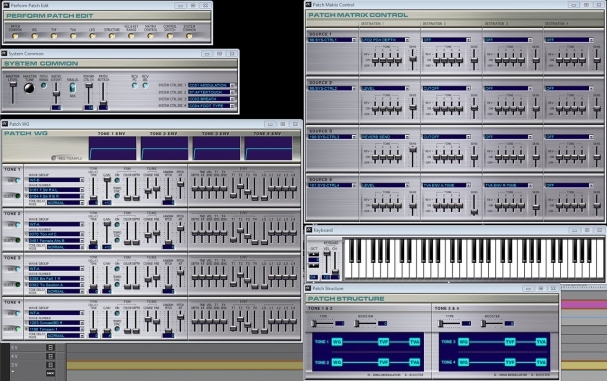The height and width of the screenshot is (381, 607).
Task: Click the Tone 2 TVF block in Patch Structure
Action: tap(383, 362)
